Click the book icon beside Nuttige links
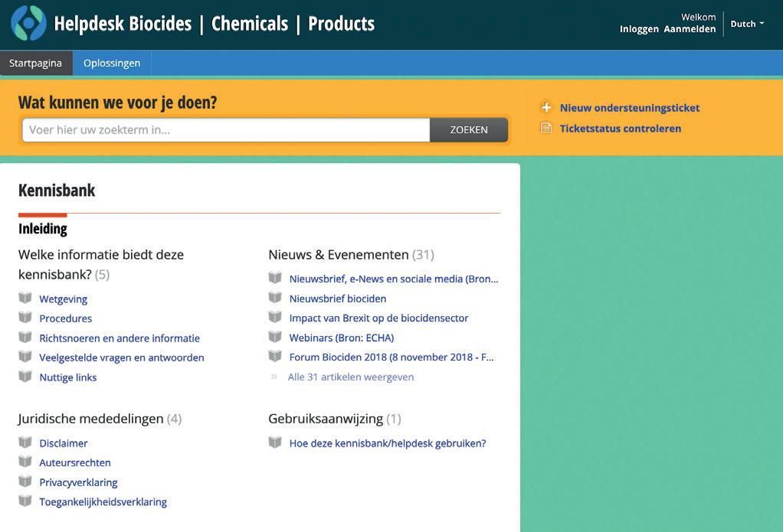 click(x=25, y=377)
